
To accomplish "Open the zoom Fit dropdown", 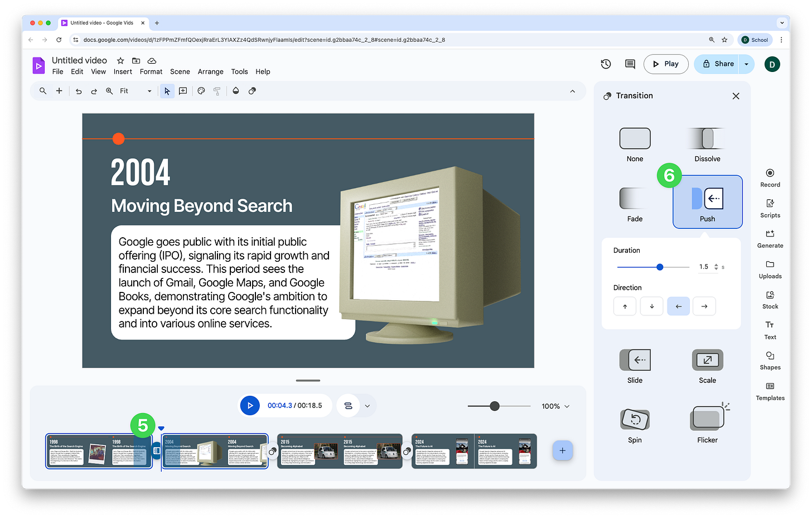I will 134,91.
